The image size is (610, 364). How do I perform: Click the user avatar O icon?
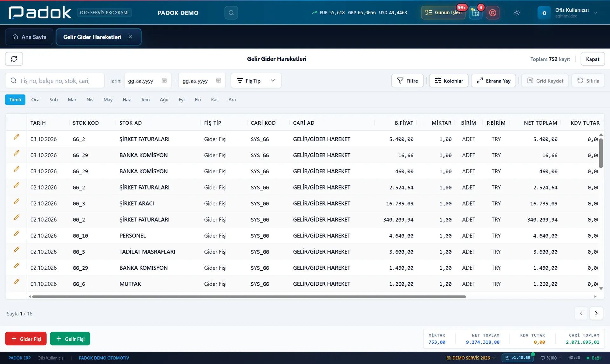(x=544, y=13)
